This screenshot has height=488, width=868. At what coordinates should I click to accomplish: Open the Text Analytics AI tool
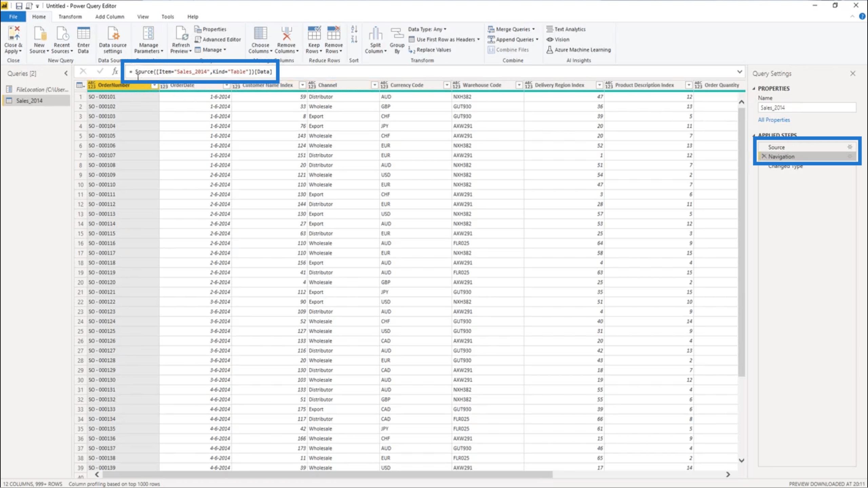(566, 28)
